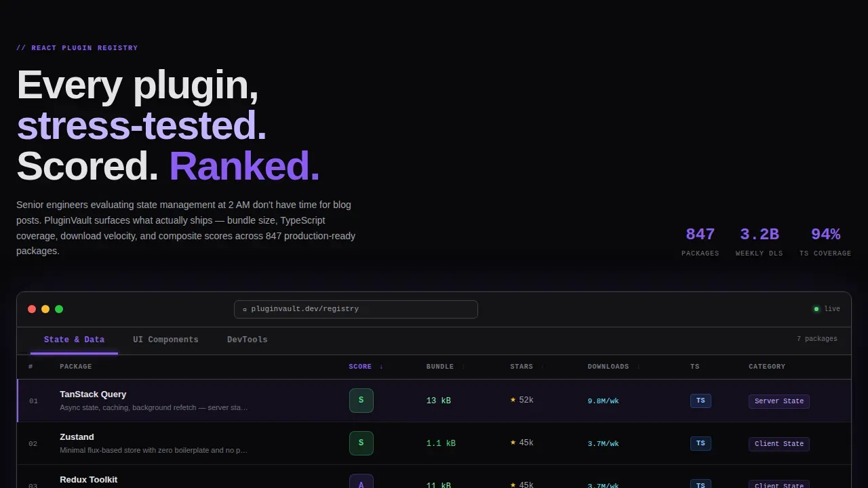Click the Category column header
868x488 pixels.
pos(767,367)
